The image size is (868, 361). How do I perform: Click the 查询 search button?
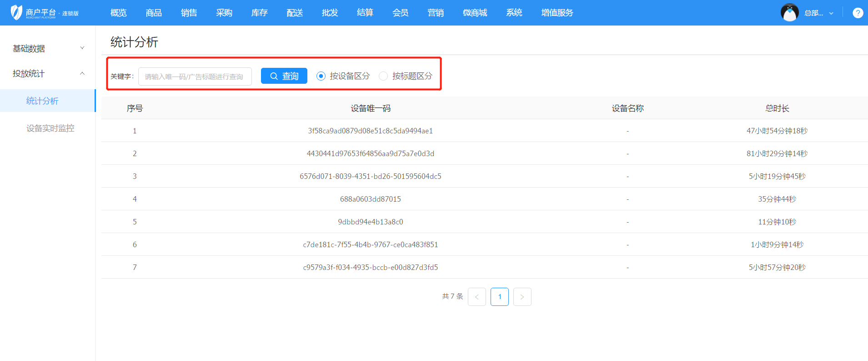[284, 76]
